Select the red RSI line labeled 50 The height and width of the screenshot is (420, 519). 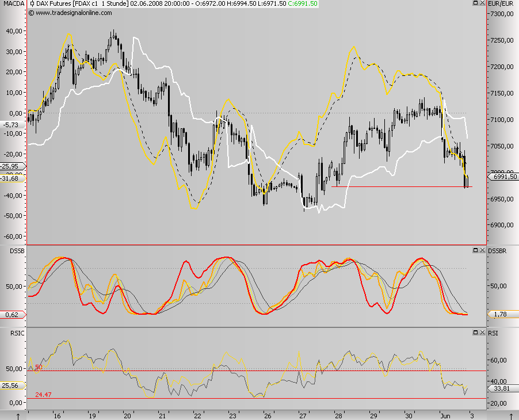[257, 371]
